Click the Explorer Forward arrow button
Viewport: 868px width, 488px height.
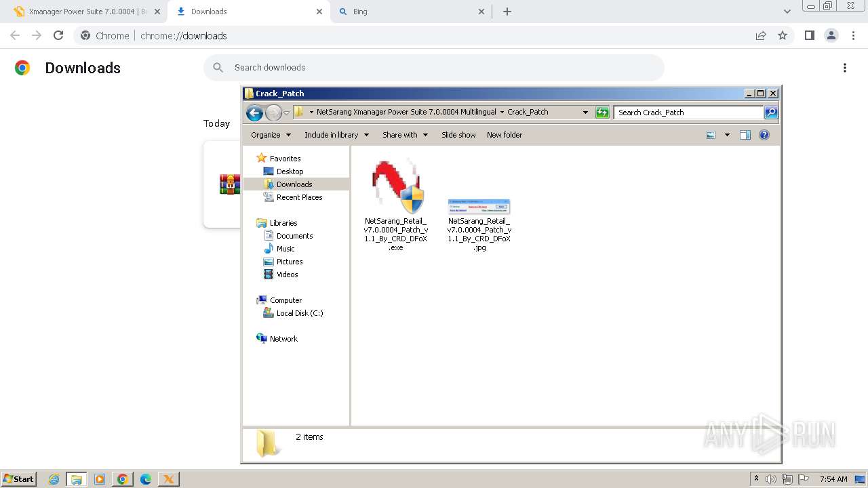273,113
